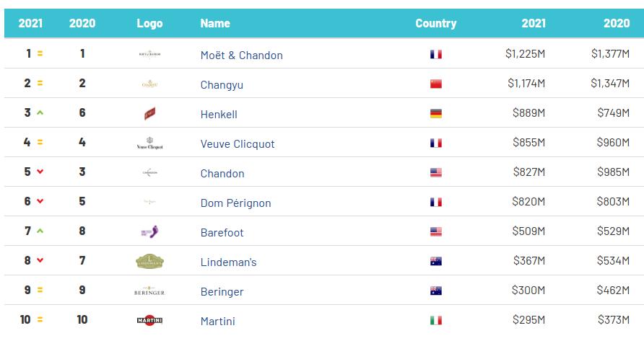Image resolution: width=644 pixels, height=341 pixels.
Task: Click the green up arrow for rank 3
Action: tap(40, 113)
